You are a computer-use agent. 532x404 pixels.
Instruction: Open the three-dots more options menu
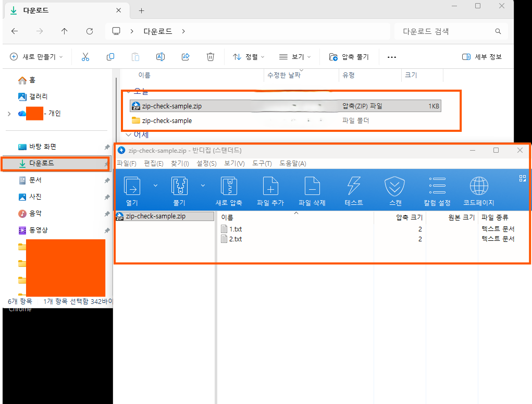pyautogui.click(x=392, y=57)
